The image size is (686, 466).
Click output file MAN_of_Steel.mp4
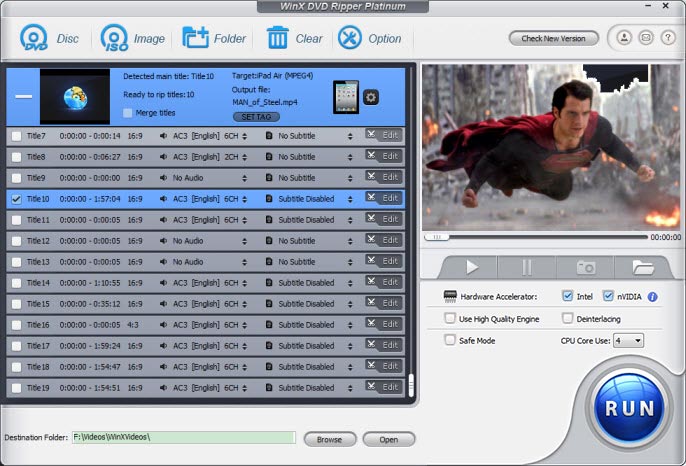(x=265, y=102)
